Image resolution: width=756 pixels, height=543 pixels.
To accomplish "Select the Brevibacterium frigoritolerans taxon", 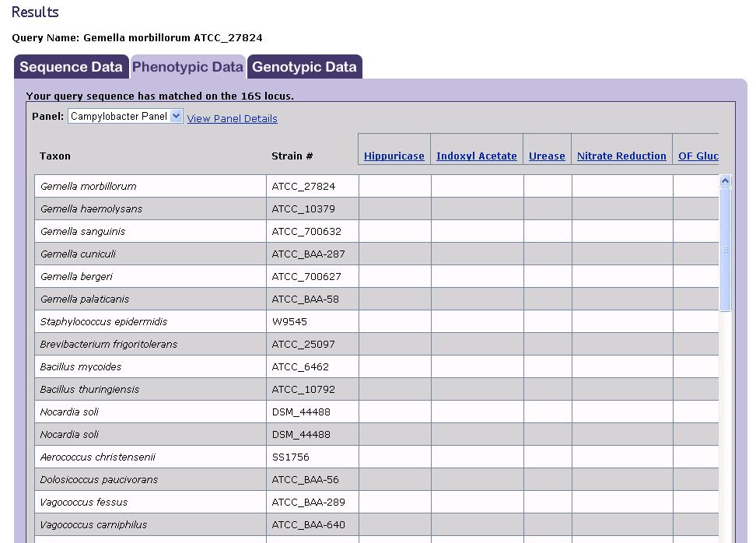I will point(108,345).
